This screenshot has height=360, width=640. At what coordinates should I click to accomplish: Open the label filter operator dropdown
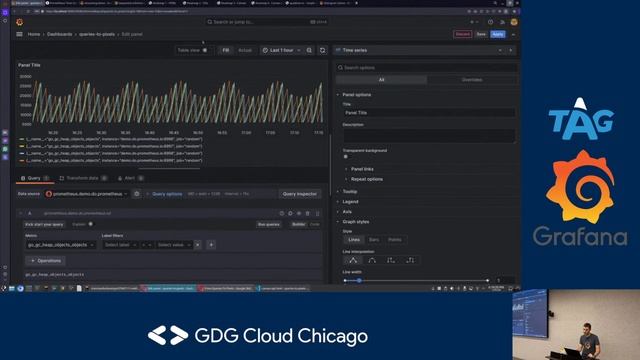[147, 245]
